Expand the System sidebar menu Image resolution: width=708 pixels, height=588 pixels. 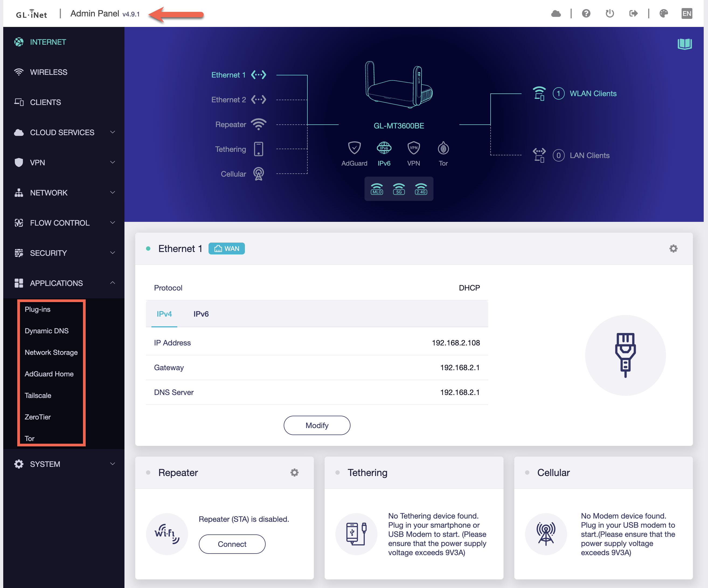pyautogui.click(x=64, y=464)
